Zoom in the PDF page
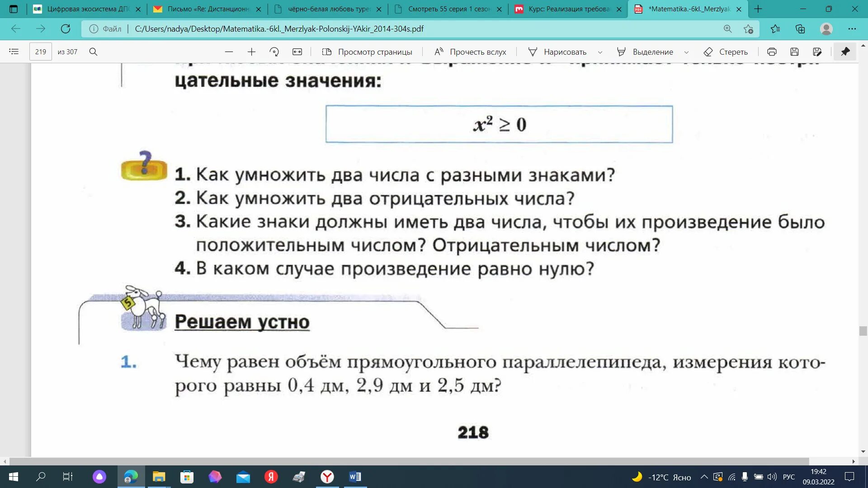The width and height of the screenshot is (868, 488). tap(252, 52)
